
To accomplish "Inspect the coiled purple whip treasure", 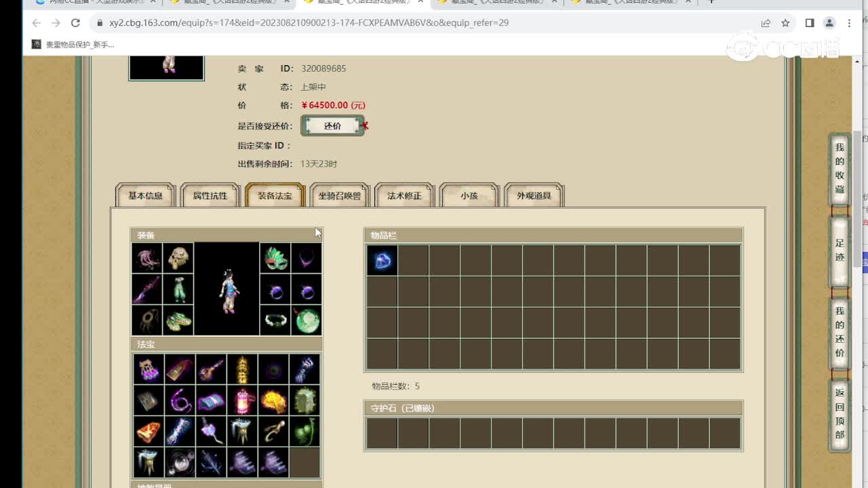I will [x=180, y=401].
